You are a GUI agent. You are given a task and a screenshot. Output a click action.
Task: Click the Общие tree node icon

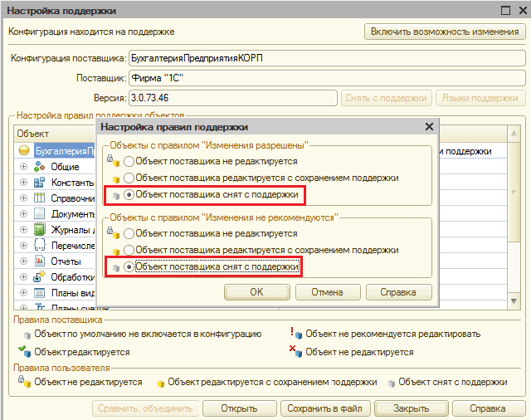pyautogui.click(x=39, y=167)
